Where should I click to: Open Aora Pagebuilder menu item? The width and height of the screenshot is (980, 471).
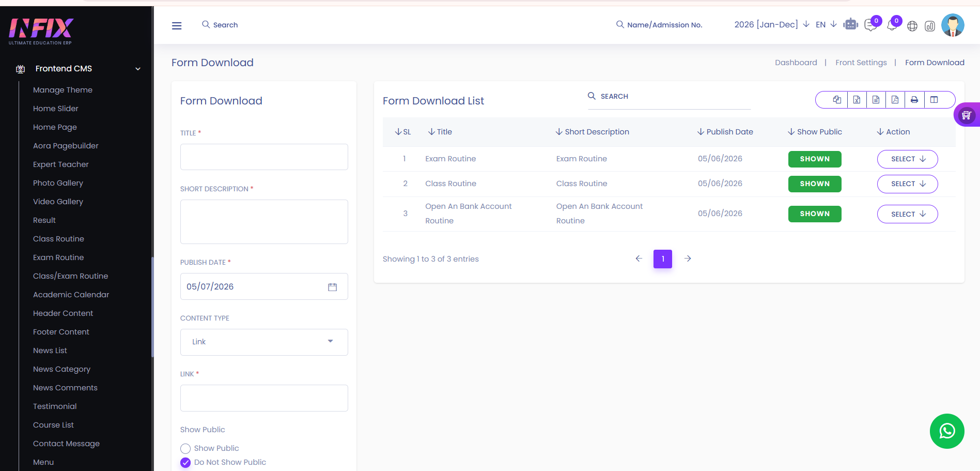coord(66,146)
